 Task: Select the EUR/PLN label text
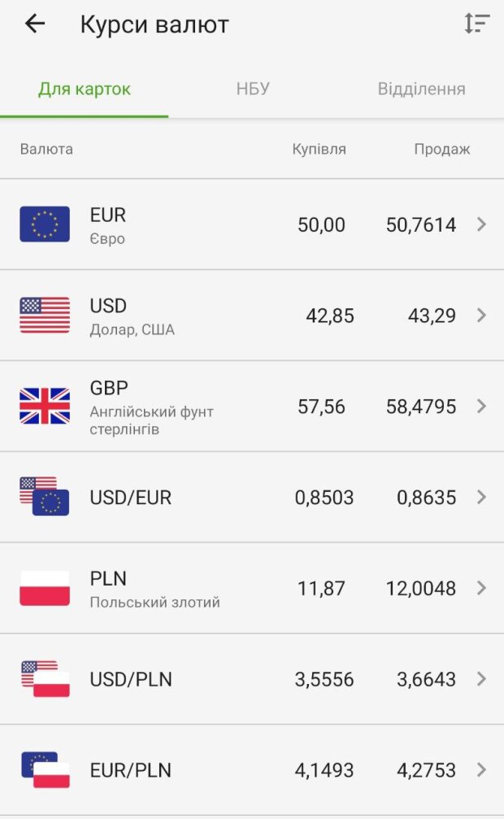[131, 770]
